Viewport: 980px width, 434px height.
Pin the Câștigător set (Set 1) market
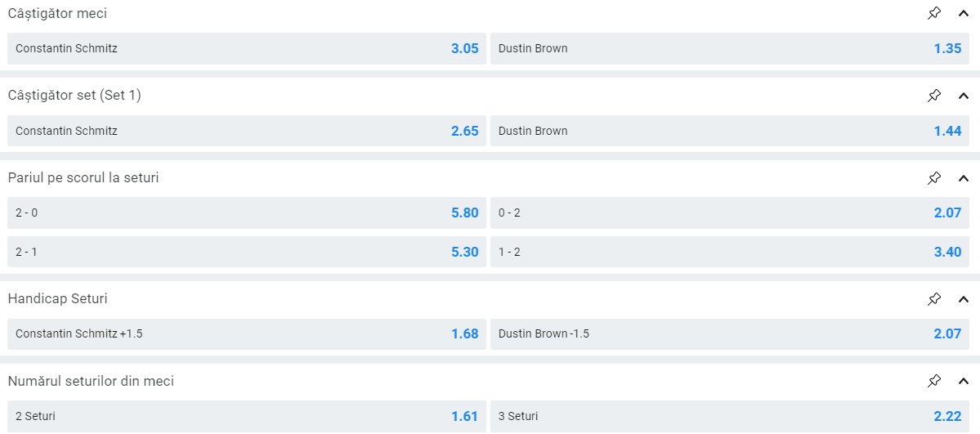[934, 96]
